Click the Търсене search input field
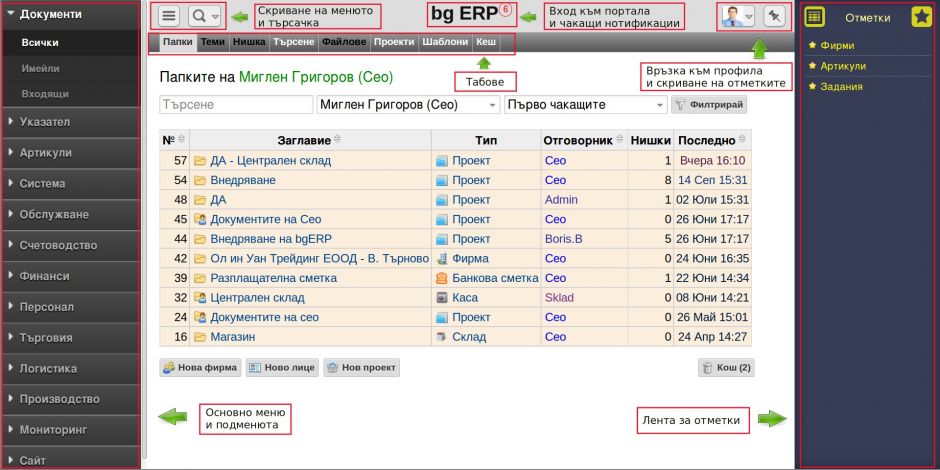This screenshot has height=470, width=940. (236, 105)
